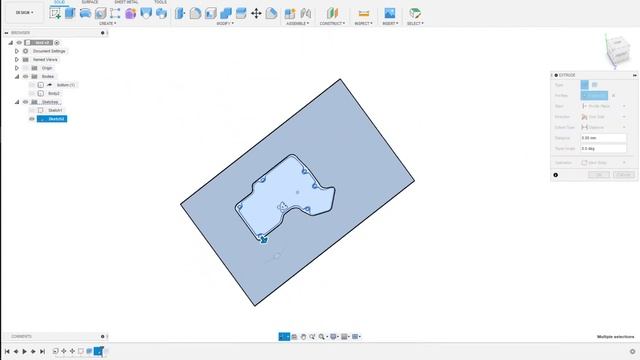640x360 pixels.
Task: Select the Revolve tool
Action: click(85, 13)
